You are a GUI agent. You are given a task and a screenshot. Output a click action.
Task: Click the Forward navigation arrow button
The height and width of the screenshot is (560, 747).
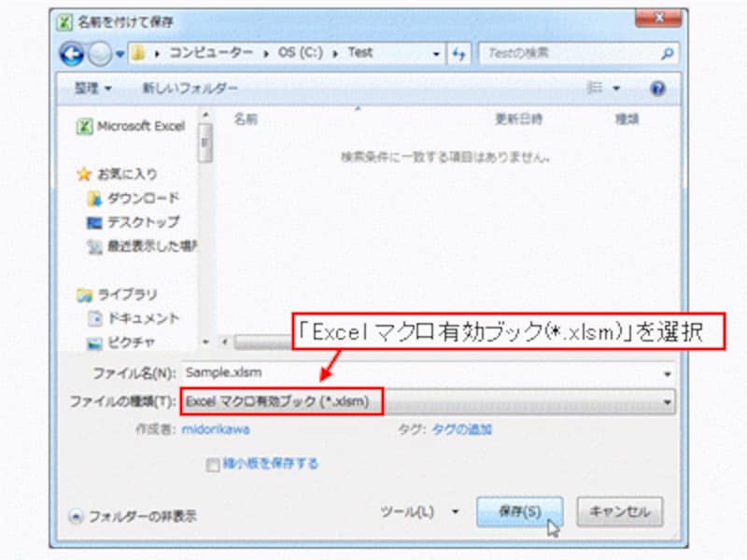point(100,54)
